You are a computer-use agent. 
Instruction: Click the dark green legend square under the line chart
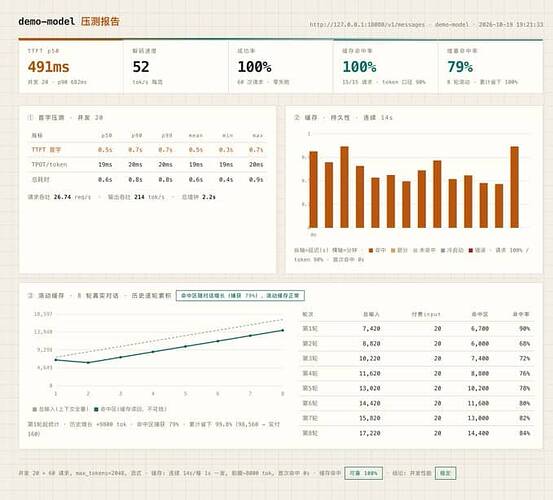pos(96,409)
